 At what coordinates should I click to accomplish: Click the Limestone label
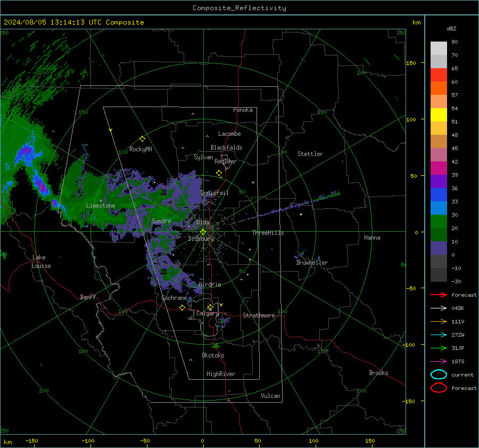pyautogui.click(x=101, y=206)
